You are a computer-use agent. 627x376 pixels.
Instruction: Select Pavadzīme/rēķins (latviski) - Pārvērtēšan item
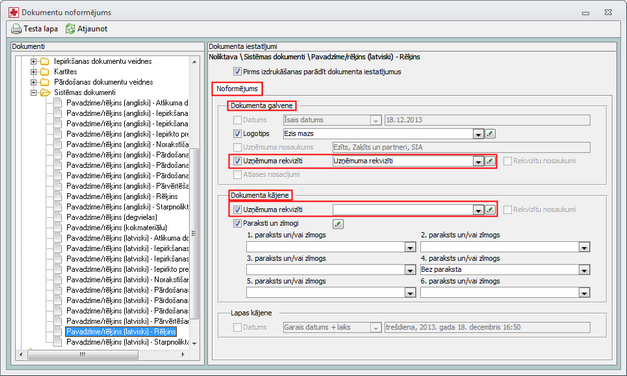pyautogui.click(x=128, y=321)
